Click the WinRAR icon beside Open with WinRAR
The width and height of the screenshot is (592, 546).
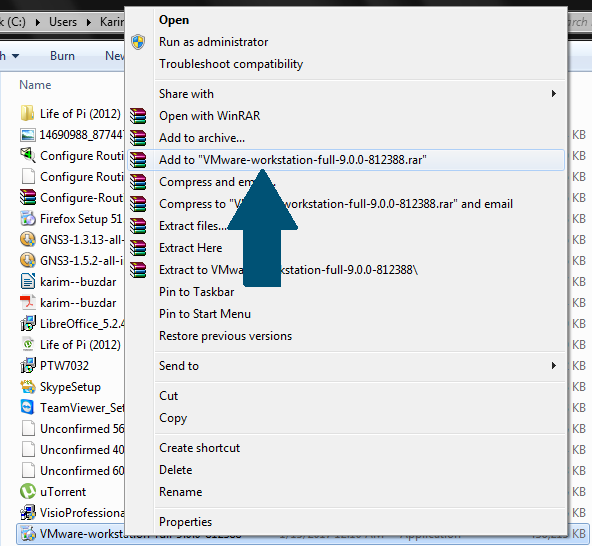click(138, 116)
